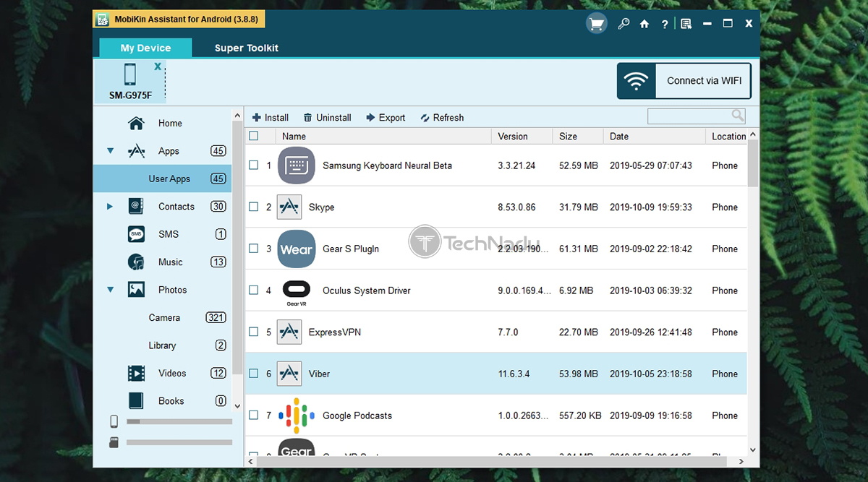
Task: Click the home icon in title bar
Action: pyautogui.click(x=644, y=24)
